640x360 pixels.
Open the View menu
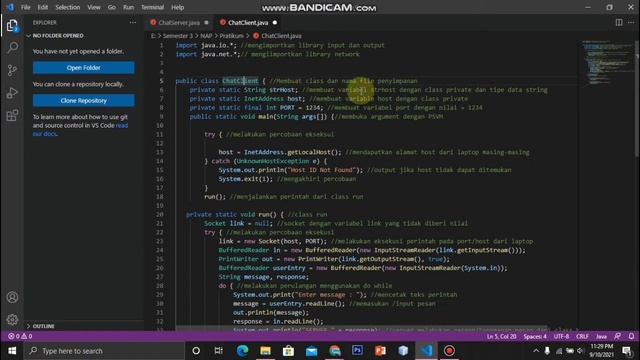pos(94,7)
